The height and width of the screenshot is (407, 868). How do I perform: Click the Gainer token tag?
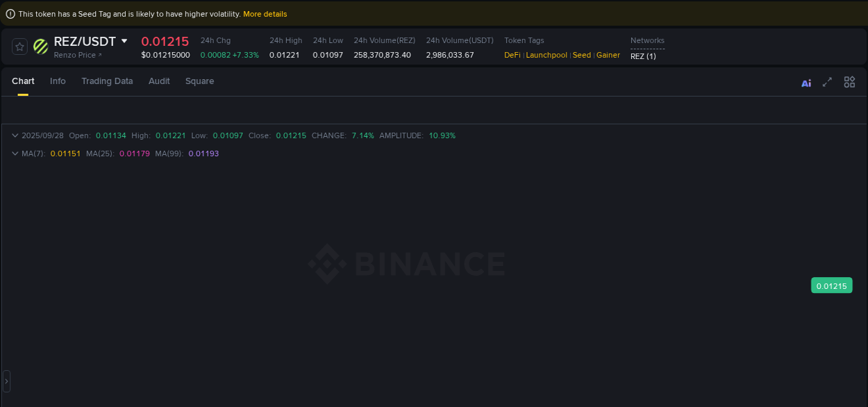click(608, 55)
